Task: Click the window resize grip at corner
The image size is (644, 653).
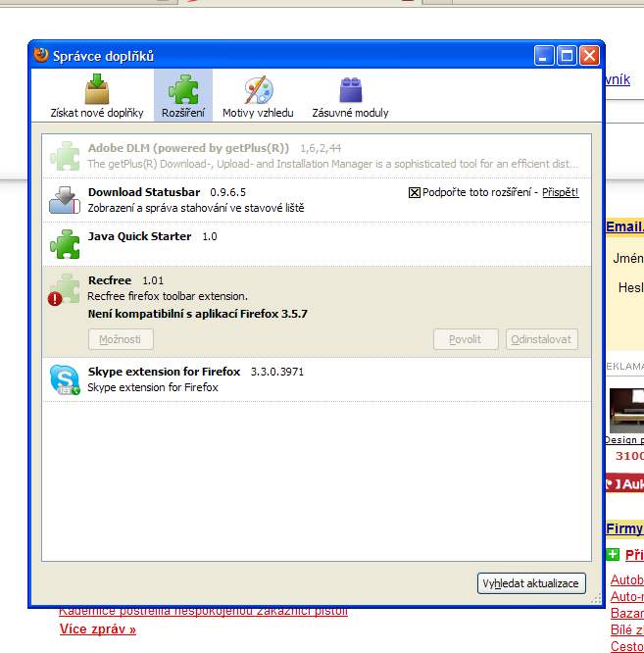Action: [596, 599]
